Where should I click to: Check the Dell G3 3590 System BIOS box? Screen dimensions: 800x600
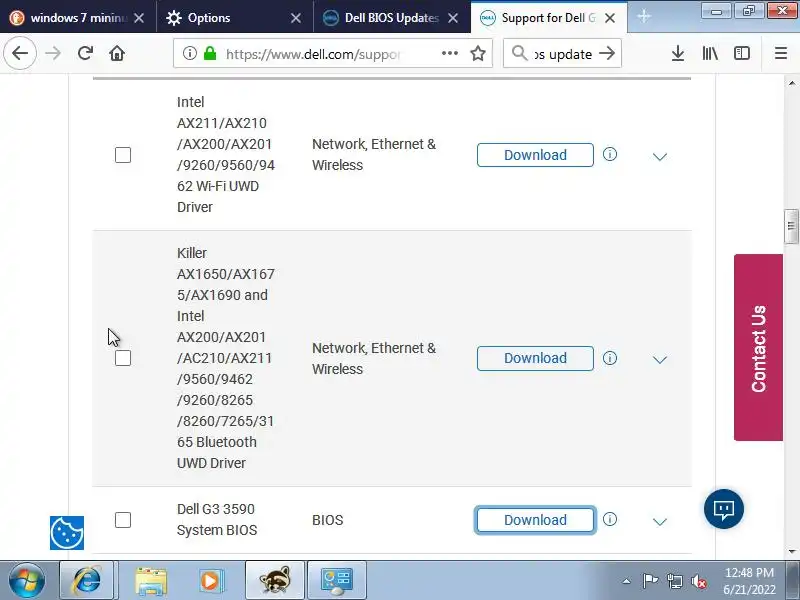pyautogui.click(x=123, y=520)
